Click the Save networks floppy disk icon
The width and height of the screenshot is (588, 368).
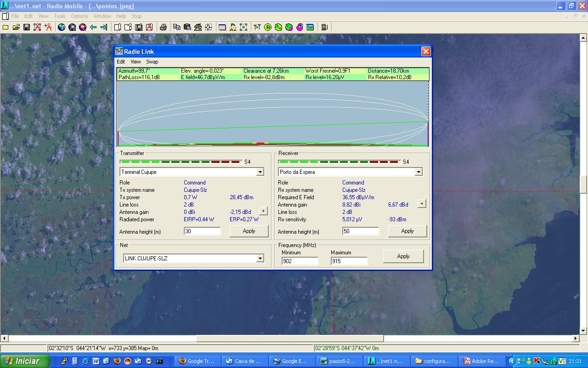click(x=27, y=28)
